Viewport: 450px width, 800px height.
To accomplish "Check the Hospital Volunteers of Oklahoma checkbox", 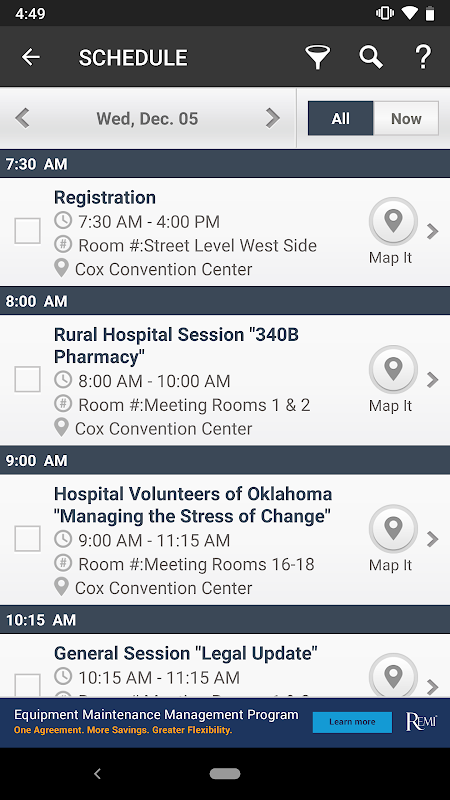I will point(28,538).
